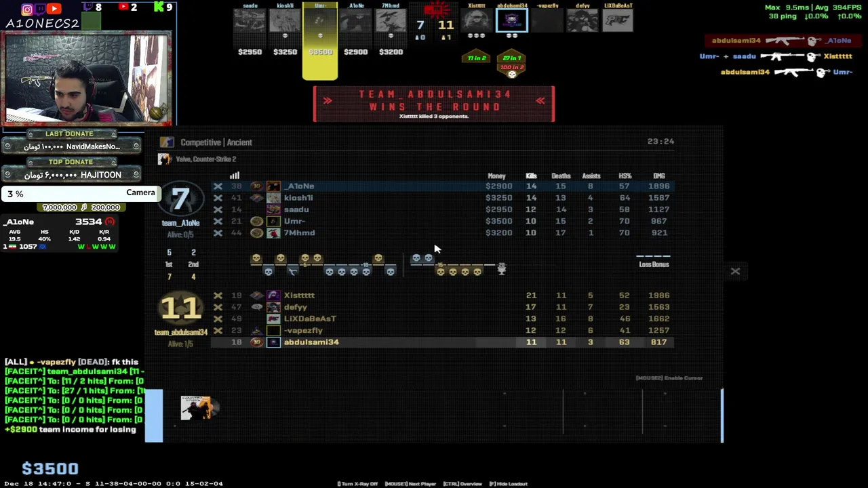Click the TOP DONATE panel naming HAJITOON

click(x=71, y=169)
